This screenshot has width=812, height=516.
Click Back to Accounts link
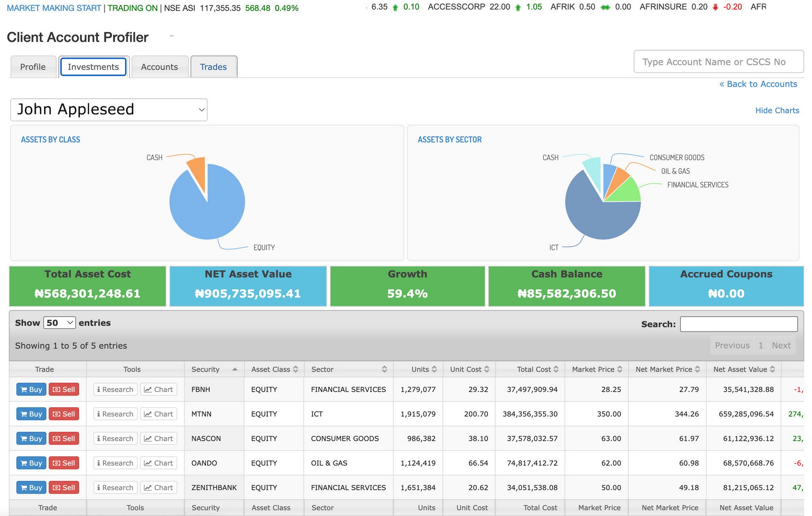[758, 84]
